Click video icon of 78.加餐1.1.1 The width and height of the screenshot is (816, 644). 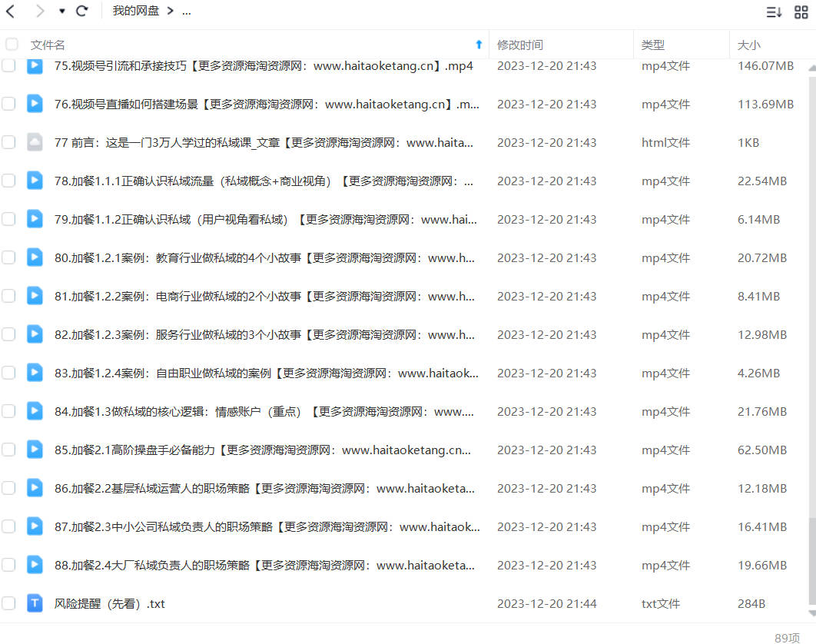35,181
